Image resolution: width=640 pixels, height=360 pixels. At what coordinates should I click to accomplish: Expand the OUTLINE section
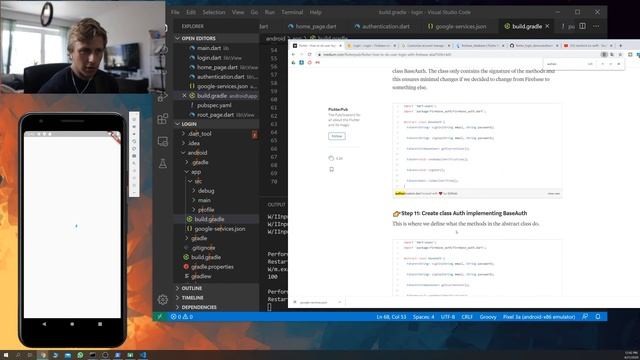pyautogui.click(x=191, y=288)
